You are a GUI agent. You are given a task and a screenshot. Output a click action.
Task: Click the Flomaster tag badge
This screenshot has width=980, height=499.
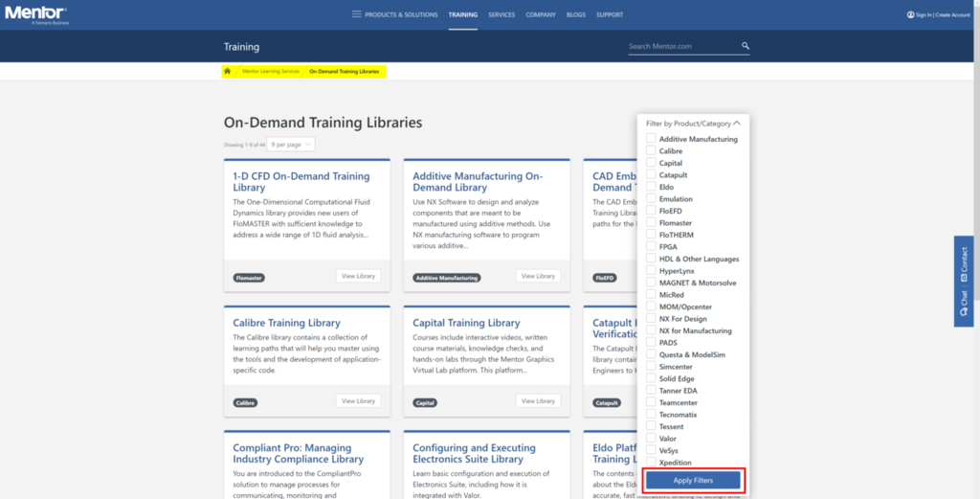(x=249, y=278)
